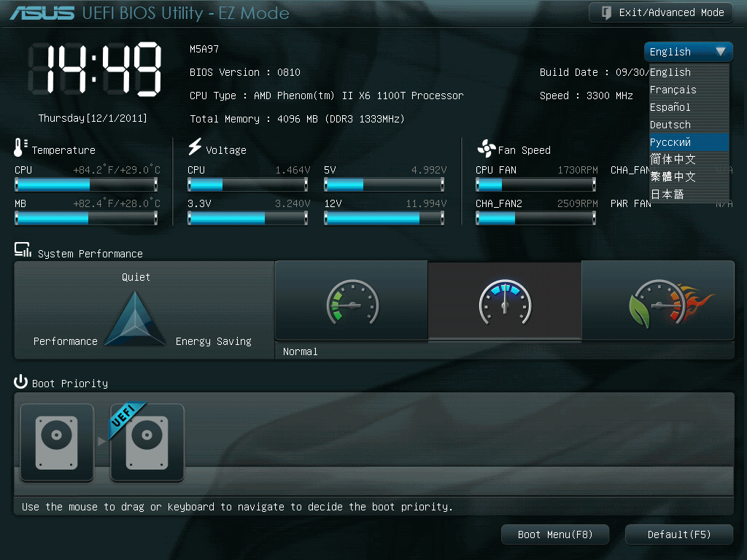Screen dimensions: 747x560
Task: Open the English language dropdown
Action: click(688, 52)
